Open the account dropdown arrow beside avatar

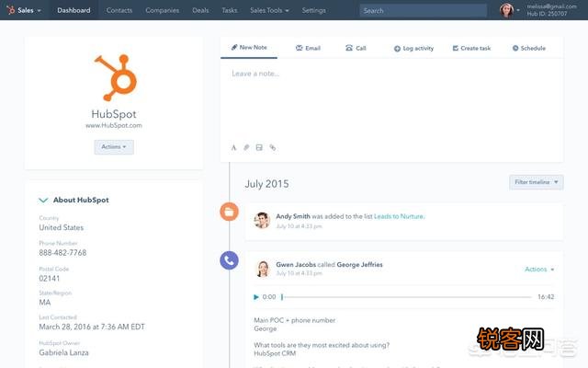tap(518, 10)
